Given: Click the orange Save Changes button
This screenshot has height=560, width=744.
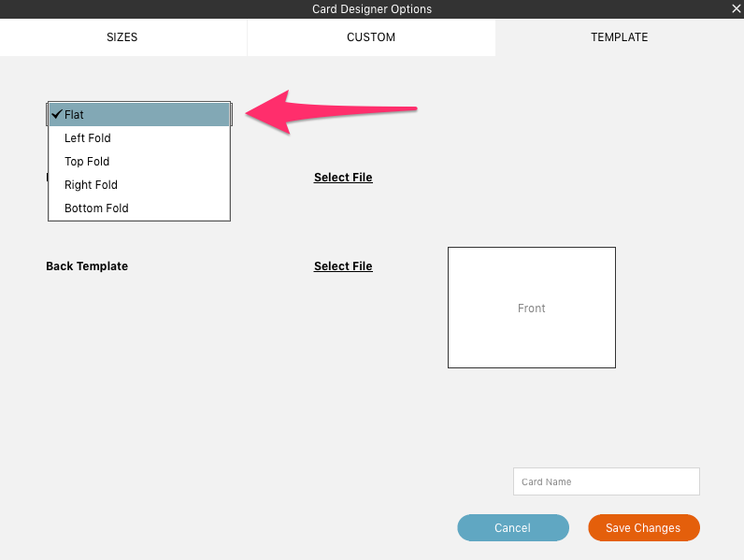Looking at the screenshot, I should click(x=644, y=527).
